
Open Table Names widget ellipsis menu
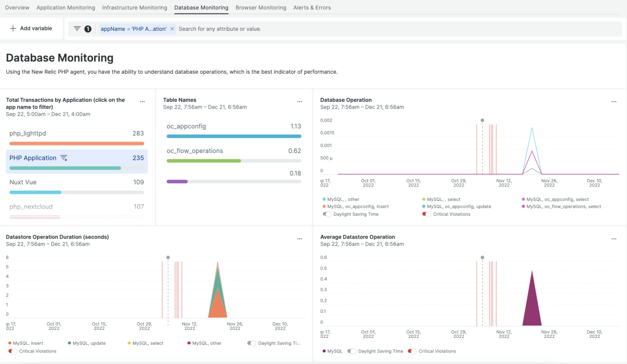click(299, 102)
